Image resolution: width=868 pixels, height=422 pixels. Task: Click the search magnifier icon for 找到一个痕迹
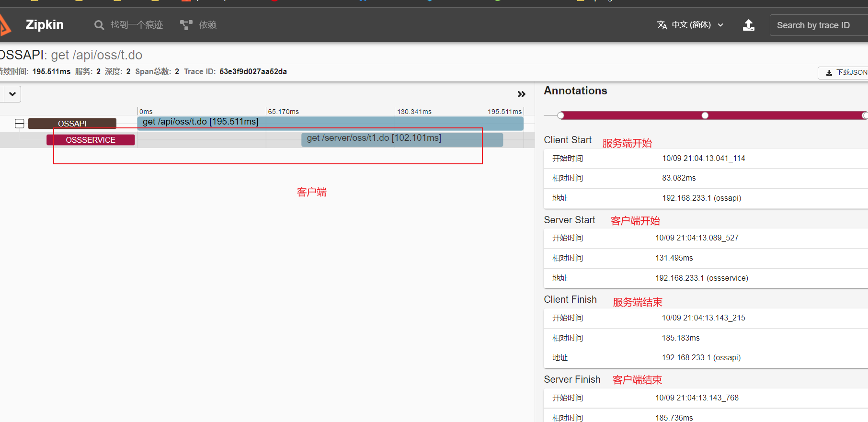click(99, 25)
